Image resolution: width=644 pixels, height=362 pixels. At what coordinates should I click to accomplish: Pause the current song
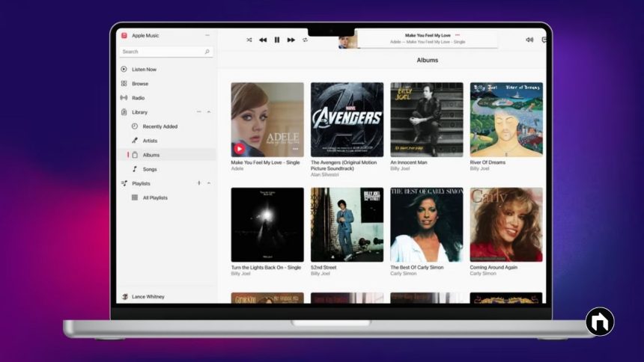[x=277, y=40]
